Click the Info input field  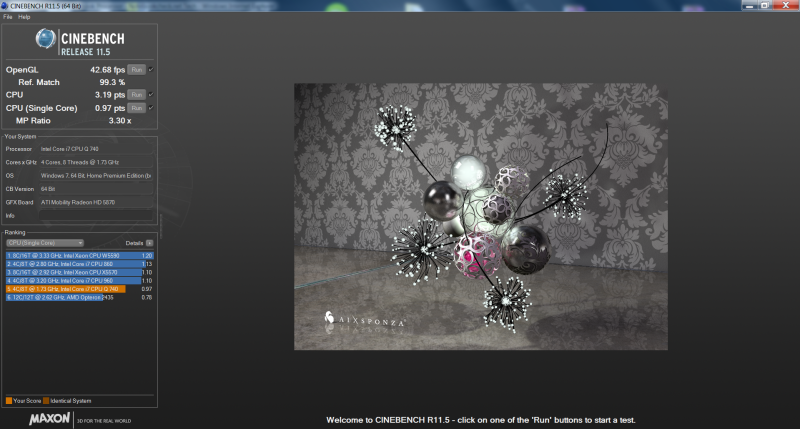pos(96,216)
